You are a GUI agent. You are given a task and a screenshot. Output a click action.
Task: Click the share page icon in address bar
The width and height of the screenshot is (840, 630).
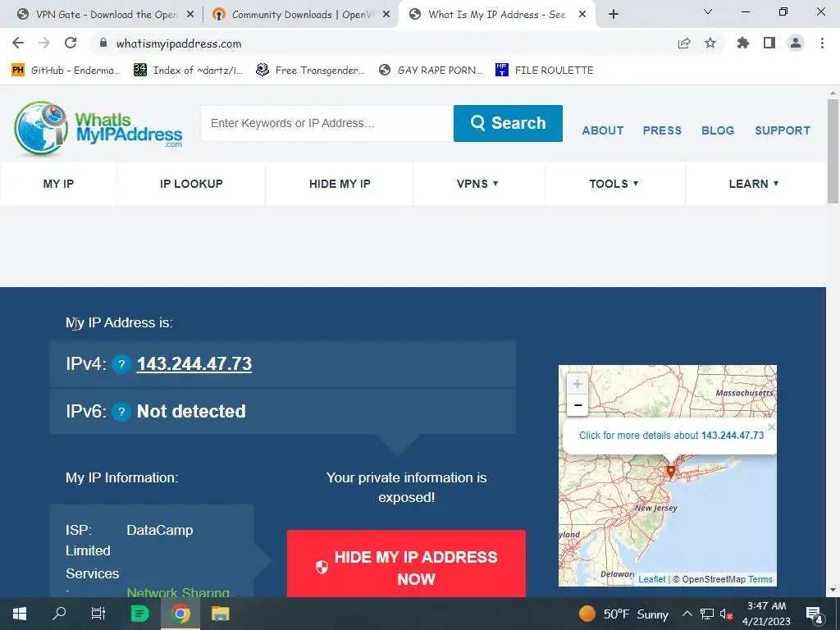tap(684, 43)
